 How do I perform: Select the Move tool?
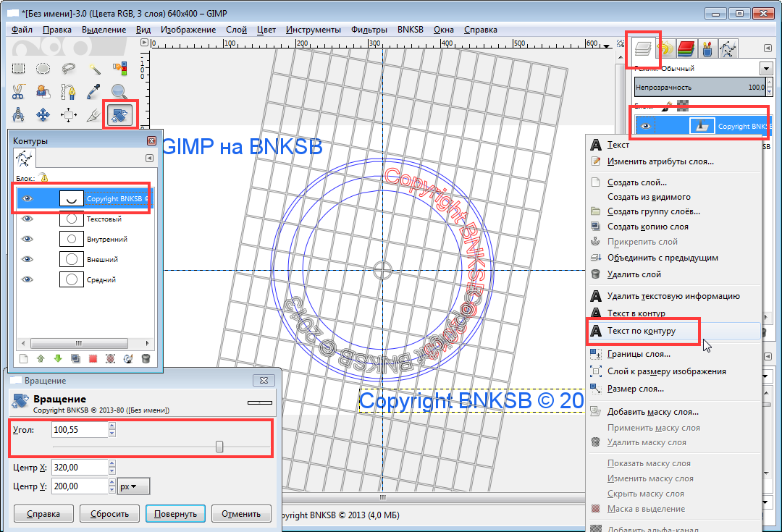coord(43,115)
